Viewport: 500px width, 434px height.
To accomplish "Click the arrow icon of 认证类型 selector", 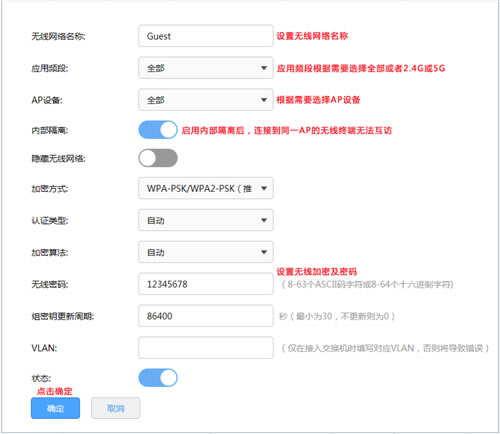I will (x=264, y=220).
